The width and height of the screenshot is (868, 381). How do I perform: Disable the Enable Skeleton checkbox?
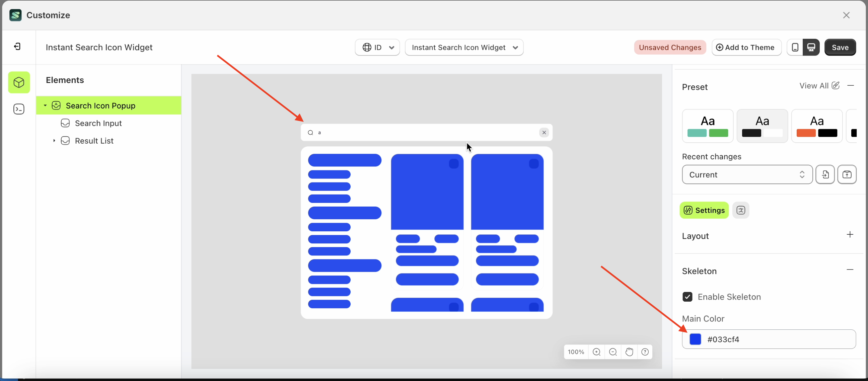coord(688,297)
